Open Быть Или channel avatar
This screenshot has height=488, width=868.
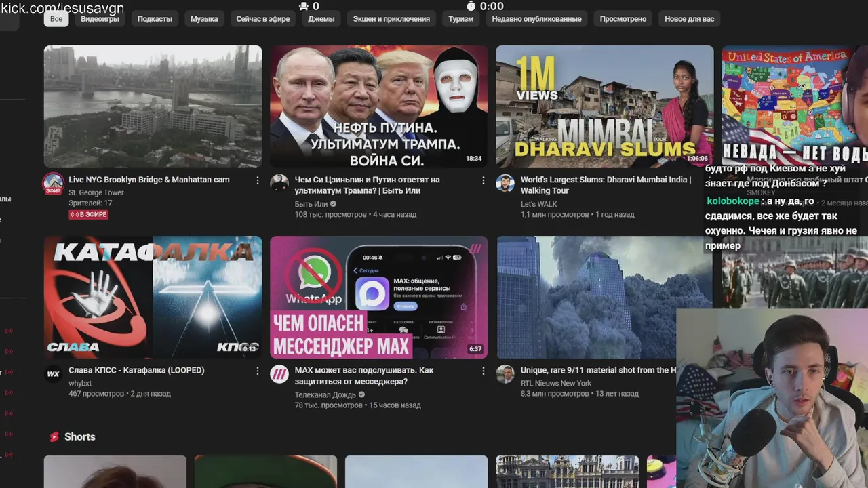coord(279,183)
